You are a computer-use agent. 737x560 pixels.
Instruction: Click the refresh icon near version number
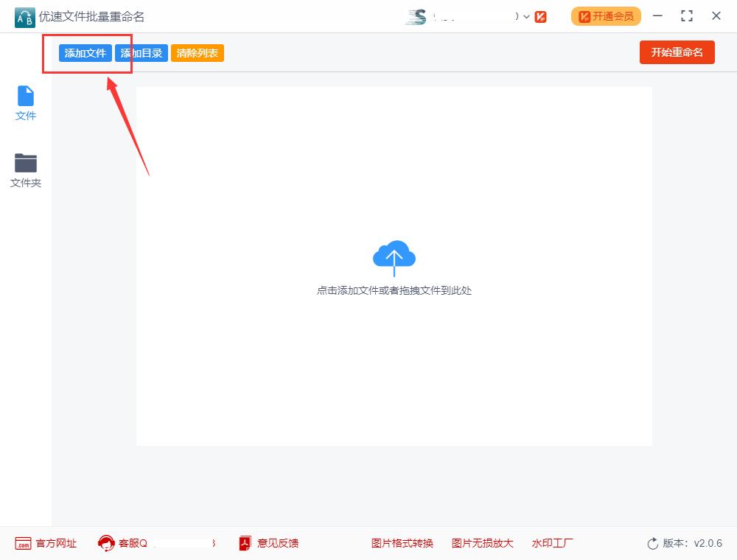[653, 543]
